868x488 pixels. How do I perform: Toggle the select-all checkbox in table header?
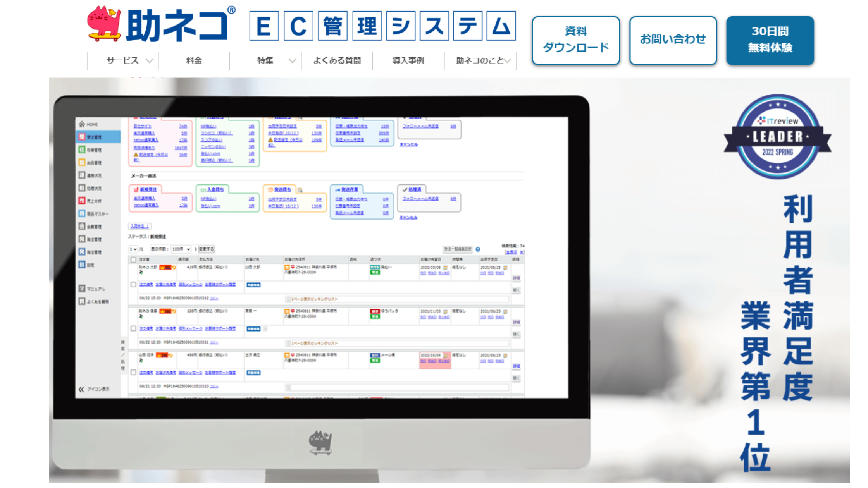(133, 259)
